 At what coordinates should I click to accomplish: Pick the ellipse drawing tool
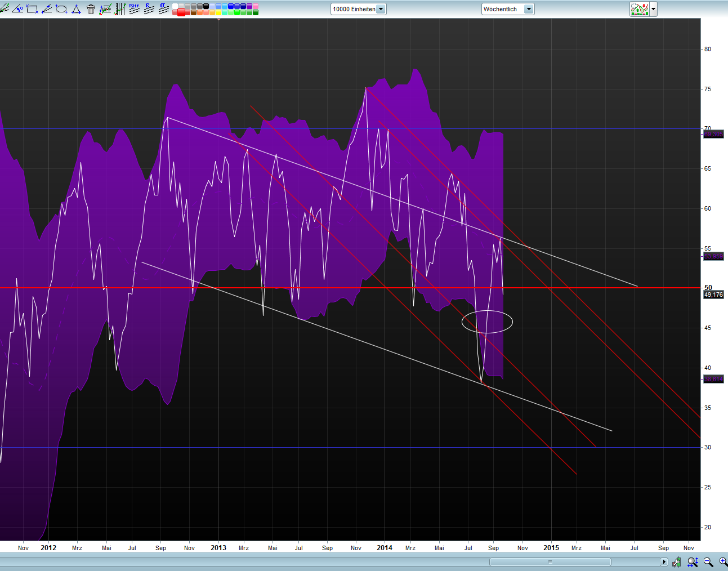pyautogui.click(x=61, y=9)
